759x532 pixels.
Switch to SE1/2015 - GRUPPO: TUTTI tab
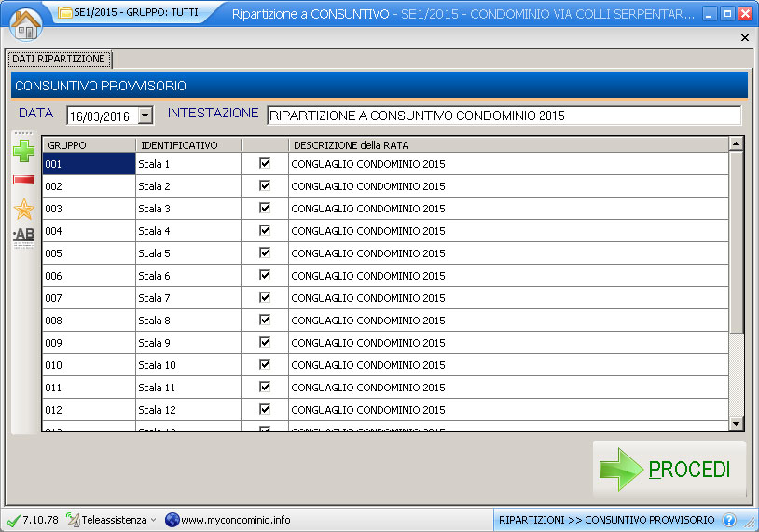pyautogui.click(x=129, y=13)
